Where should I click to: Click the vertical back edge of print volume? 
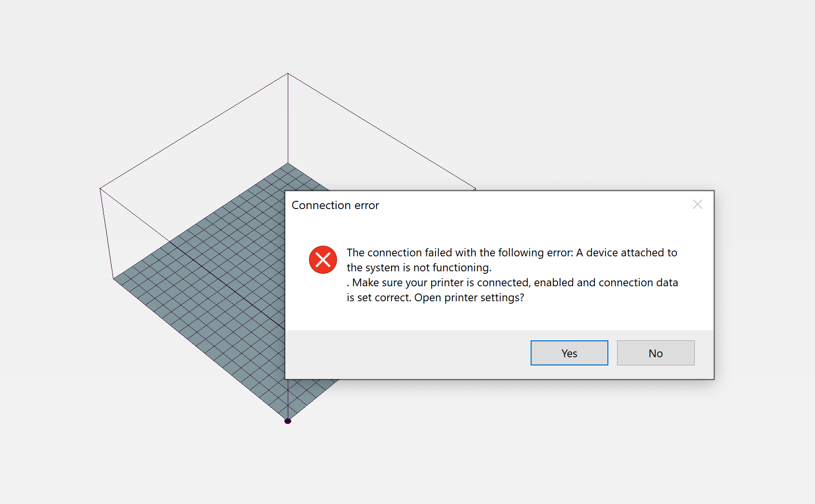tap(288, 118)
